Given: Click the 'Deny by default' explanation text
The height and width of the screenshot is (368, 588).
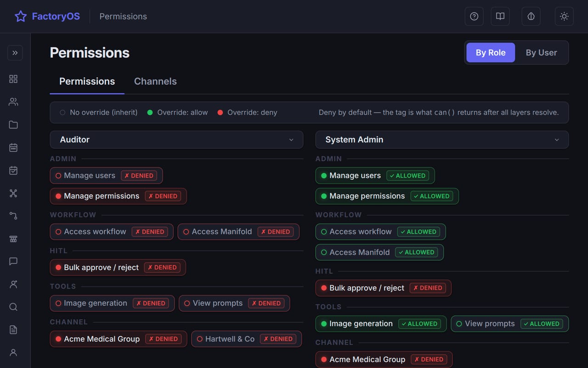Looking at the screenshot, I should pos(439,113).
